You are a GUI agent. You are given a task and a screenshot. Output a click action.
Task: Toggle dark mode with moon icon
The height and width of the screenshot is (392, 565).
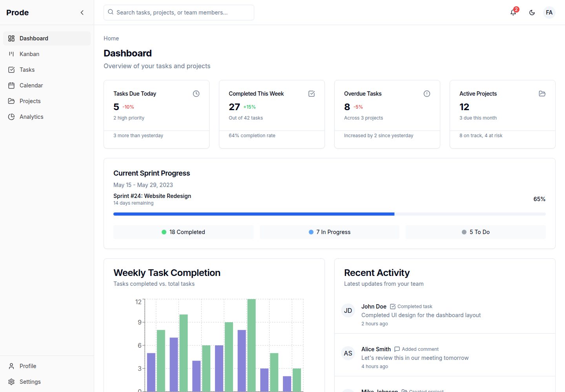coord(532,13)
